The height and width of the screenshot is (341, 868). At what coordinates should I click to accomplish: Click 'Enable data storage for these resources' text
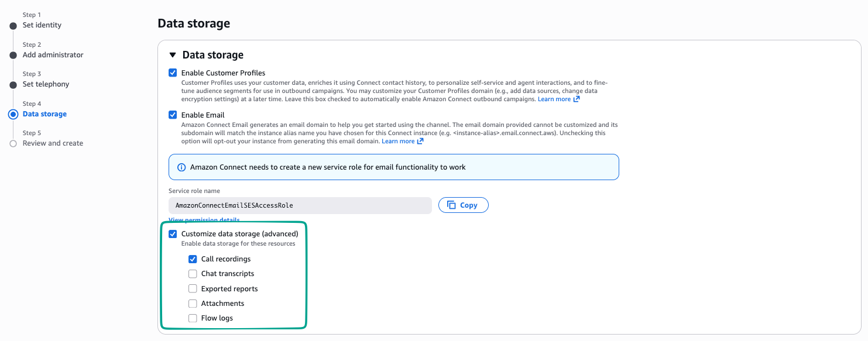pos(238,243)
